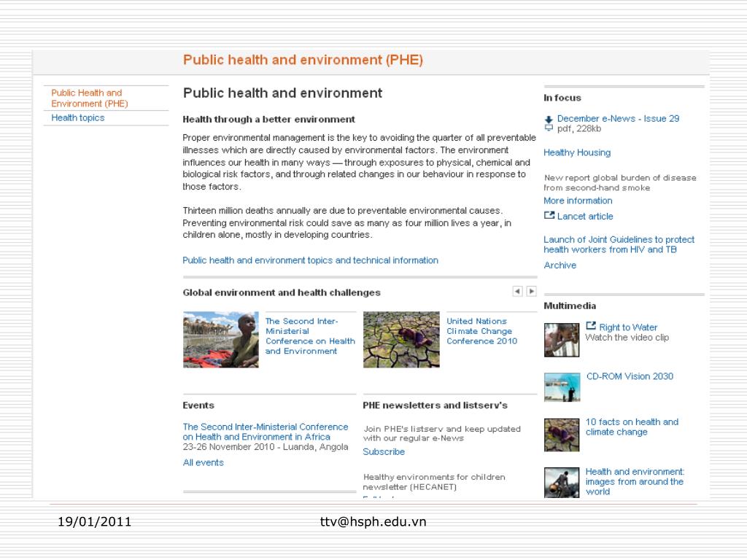
Task: Click the orange Public health and environment (PHE) title
Action: pyautogui.click(x=303, y=60)
